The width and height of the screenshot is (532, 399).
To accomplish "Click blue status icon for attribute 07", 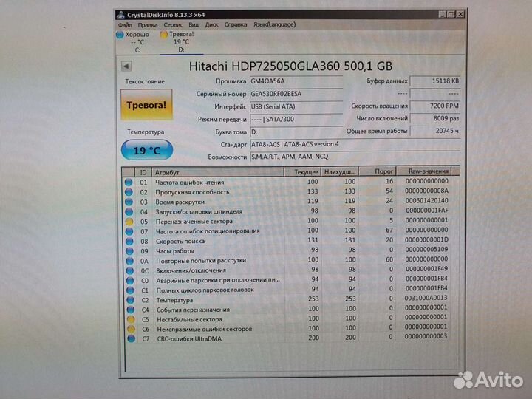I will pyautogui.click(x=129, y=231).
